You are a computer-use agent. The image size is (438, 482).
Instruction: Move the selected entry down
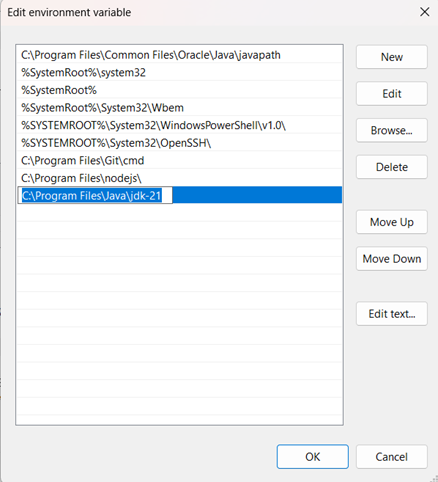point(392,259)
